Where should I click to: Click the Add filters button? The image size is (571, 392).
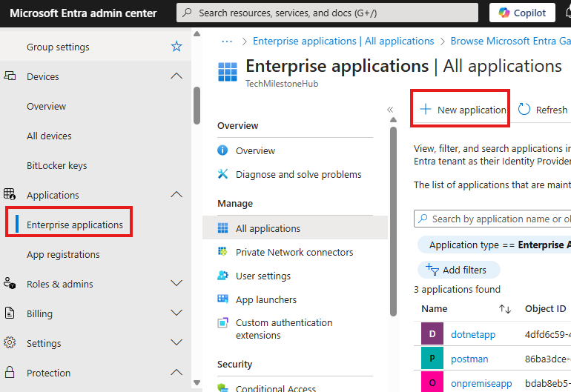coord(458,270)
